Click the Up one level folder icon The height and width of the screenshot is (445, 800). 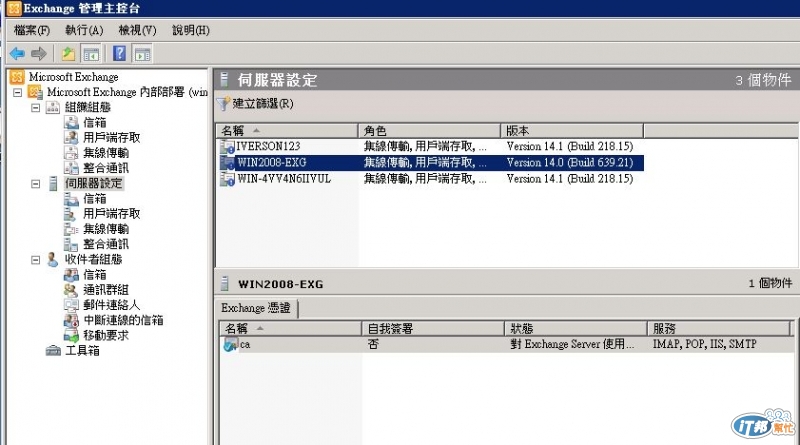click(x=68, y=53)
